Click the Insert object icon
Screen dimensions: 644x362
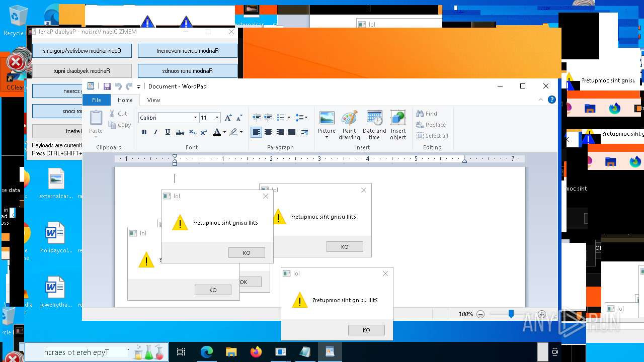point(398,119)
